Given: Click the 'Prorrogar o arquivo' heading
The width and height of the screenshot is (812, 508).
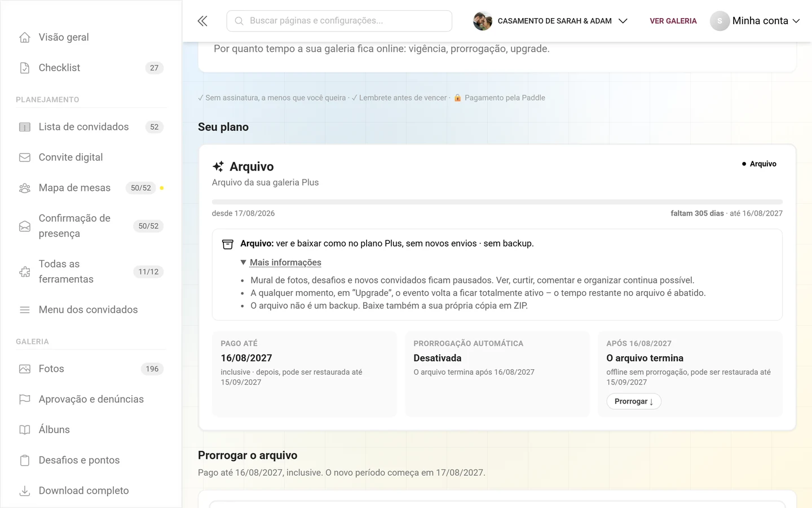Looking at the screenshot, I should click(248, 456).
